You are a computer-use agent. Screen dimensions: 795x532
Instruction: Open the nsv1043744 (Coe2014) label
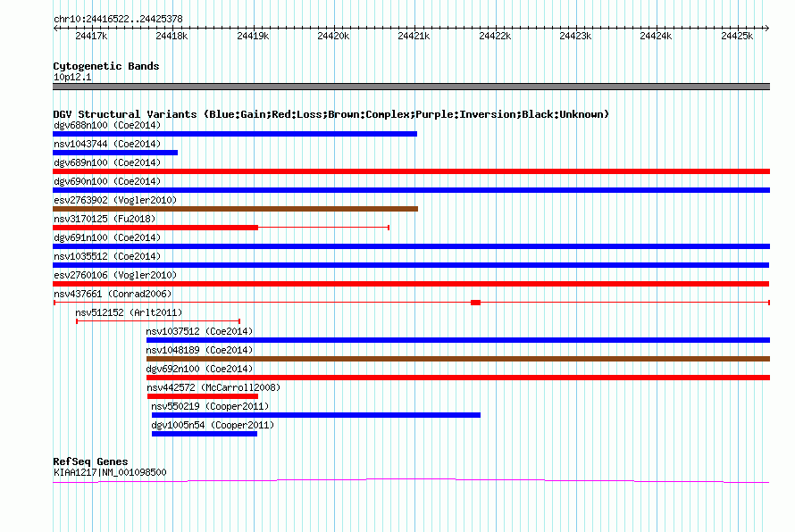tap(107, 144)
